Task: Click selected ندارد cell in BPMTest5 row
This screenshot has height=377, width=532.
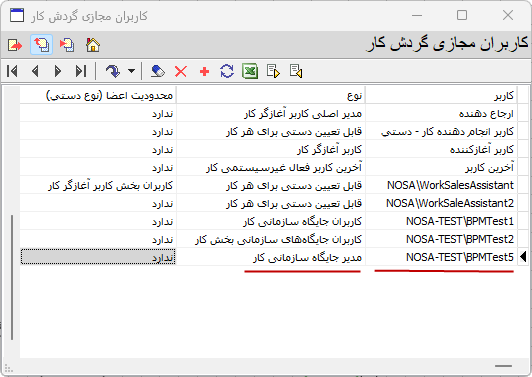Action: [98, 257]
